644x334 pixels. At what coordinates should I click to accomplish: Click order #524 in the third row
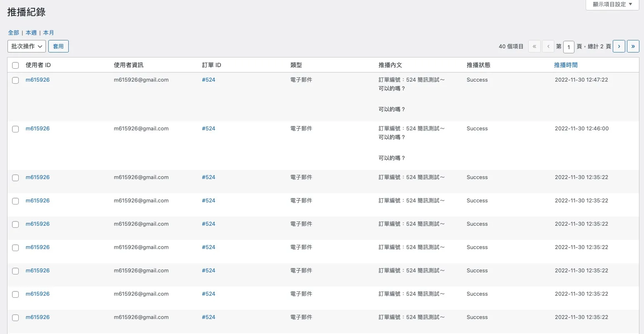pos(209,177)
